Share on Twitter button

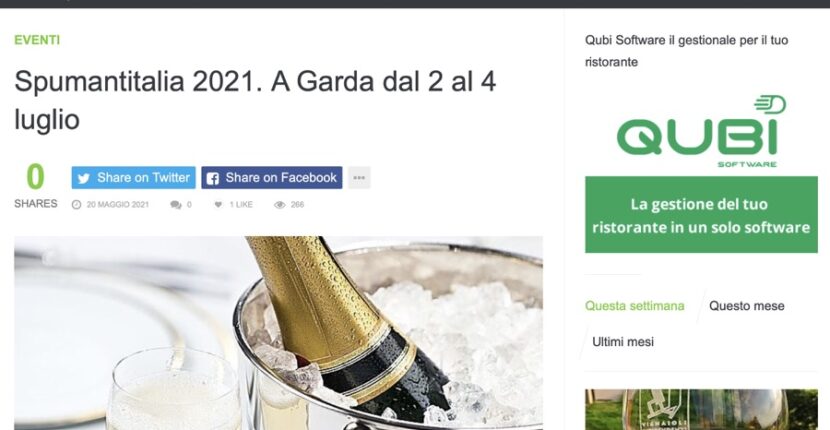133,177
